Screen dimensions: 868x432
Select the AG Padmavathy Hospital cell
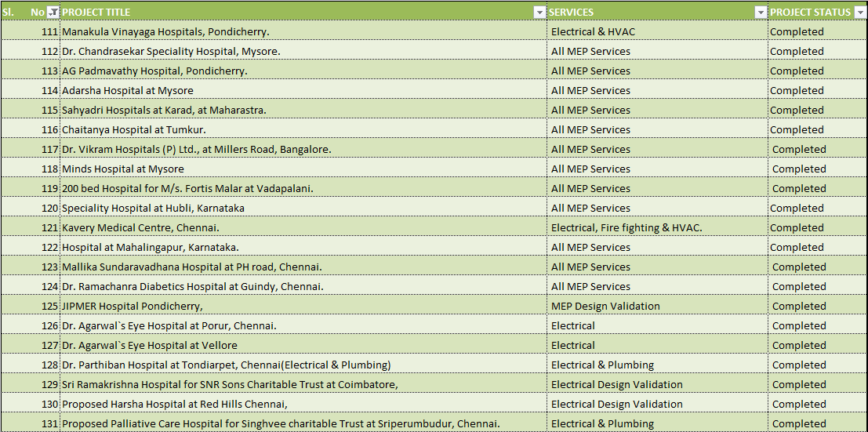coord(154,71)
